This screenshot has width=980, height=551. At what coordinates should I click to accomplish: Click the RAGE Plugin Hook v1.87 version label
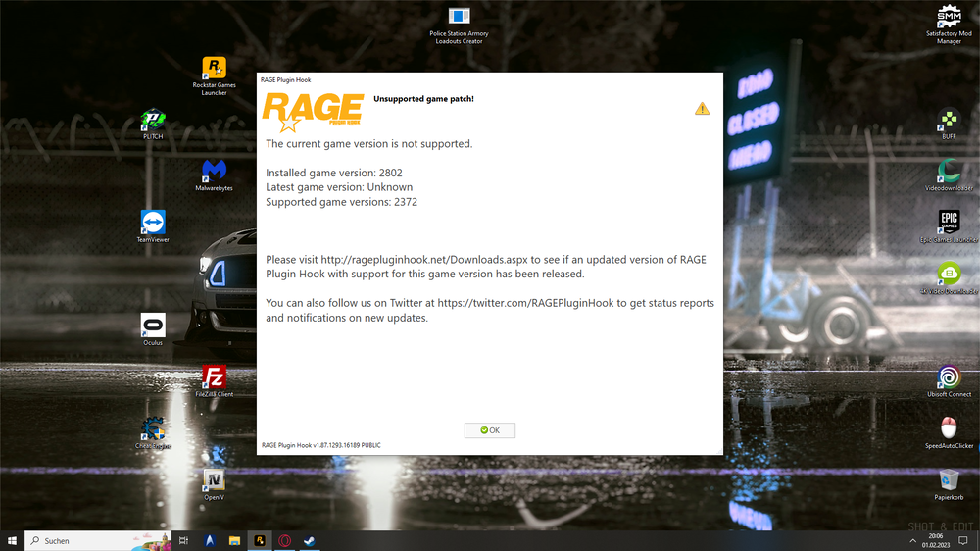coord(321,445)
